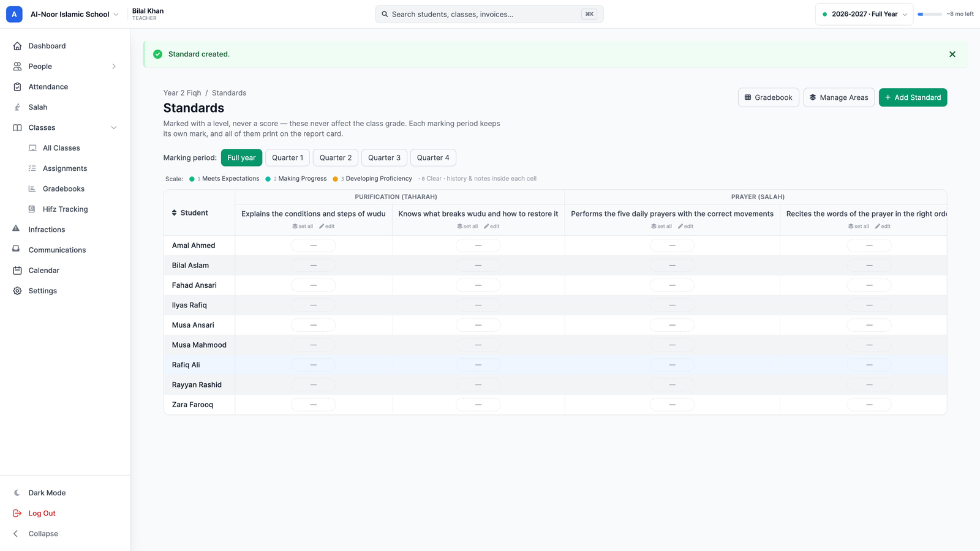The image size is (980, 551).
Task: Click edit under Explains conditions of wudu
Action: pyautogui.click(x=327, y=227)
